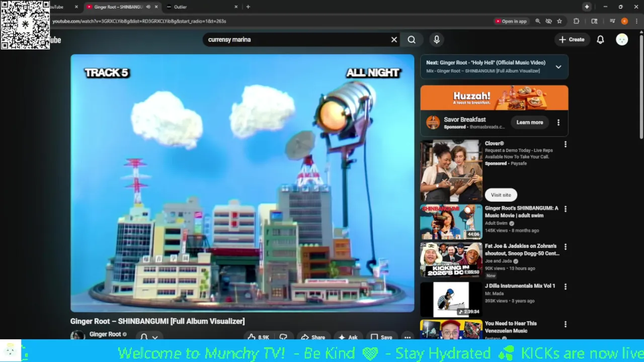Screen dimensions: 644x362
Task: Click the main video player
Action: [x=243, y=183]
